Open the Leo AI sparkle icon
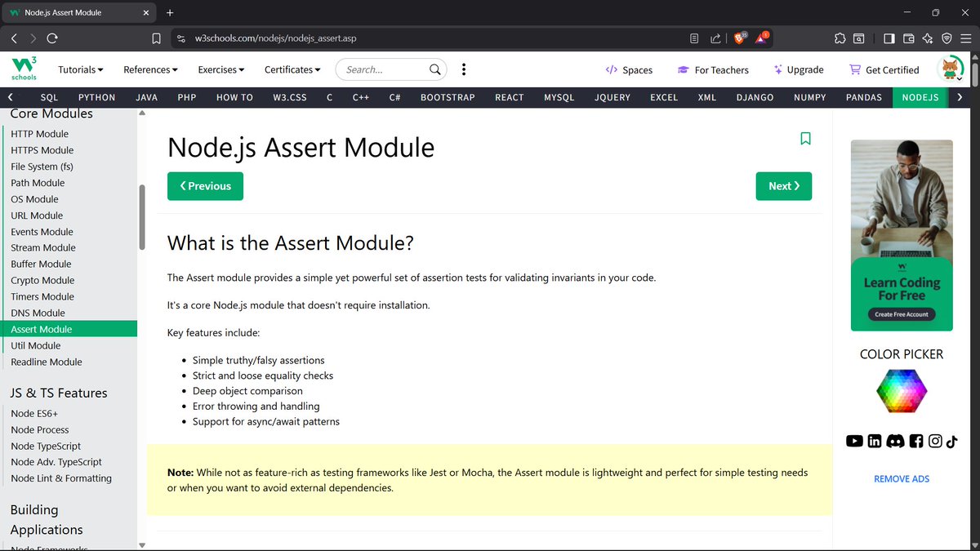Viewport: 980px width, 551px height. (928, 38)
